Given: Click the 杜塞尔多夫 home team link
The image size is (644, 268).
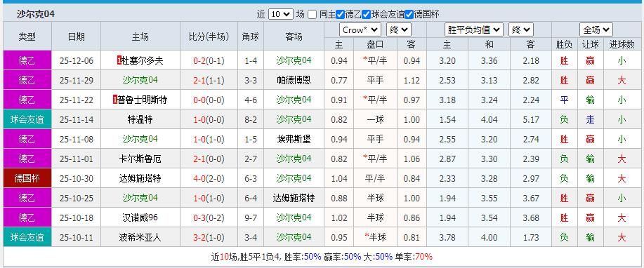Looking at the screenshot, I should (143, 61).
